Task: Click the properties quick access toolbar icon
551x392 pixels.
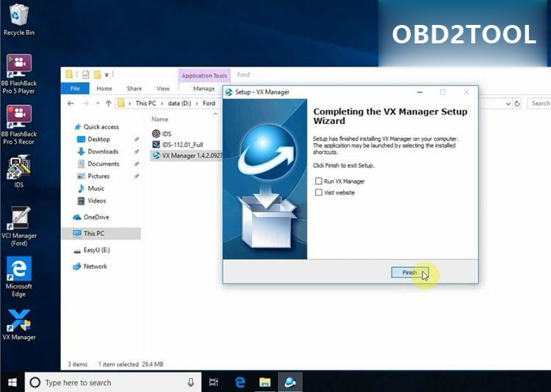Action: 85,74
